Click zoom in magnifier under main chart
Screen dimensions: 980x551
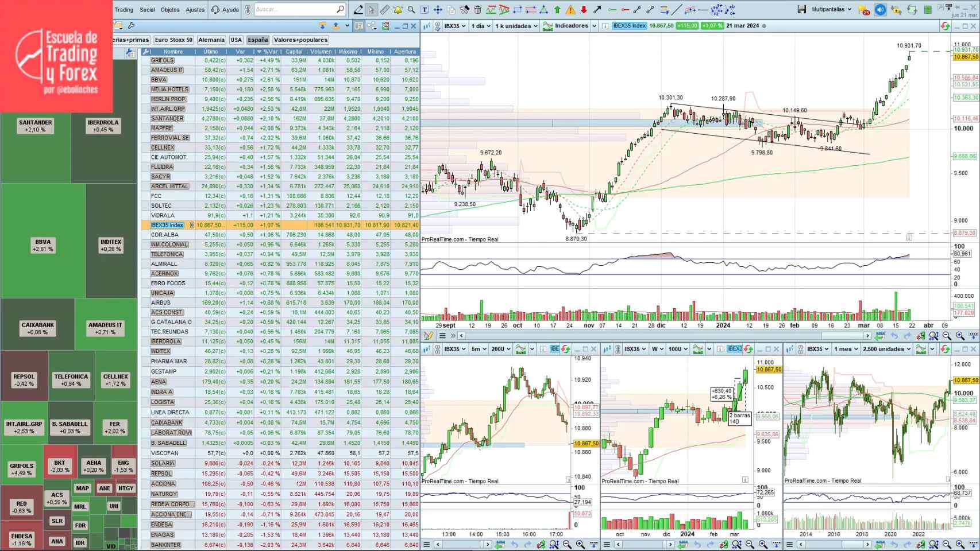960,336
